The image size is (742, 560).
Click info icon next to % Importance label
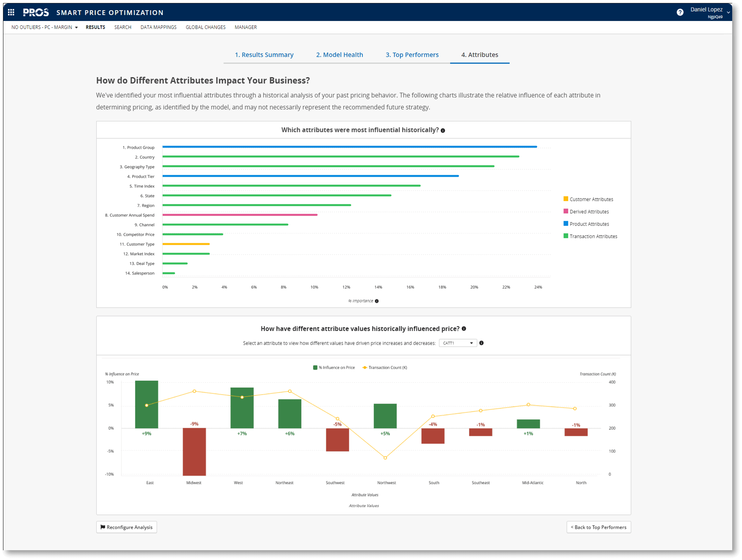point(377,301)
